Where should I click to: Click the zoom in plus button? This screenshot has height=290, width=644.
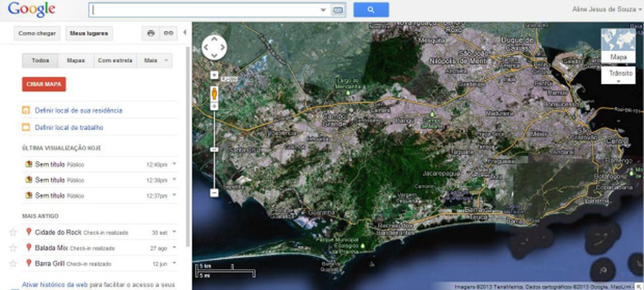[x=214, y=75]
